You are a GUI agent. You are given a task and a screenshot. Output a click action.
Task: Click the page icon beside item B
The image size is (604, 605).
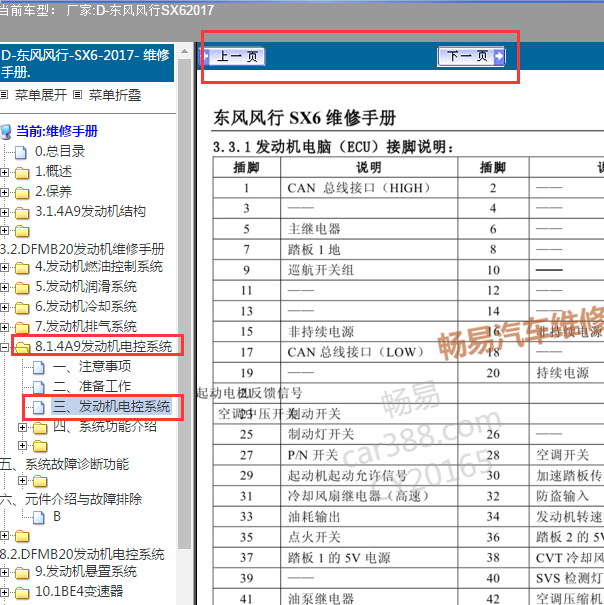pos(39,517)
